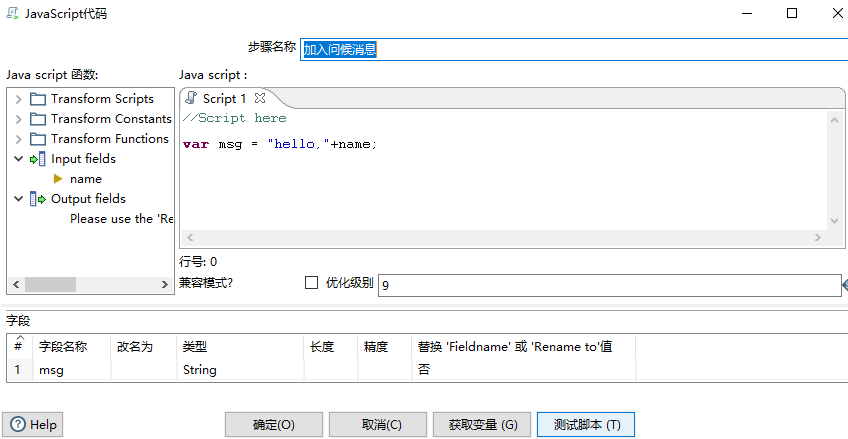The height and width of the screenshot is (439, 848).
Task: Click the script line var msg
Action: (x=280, y=144)
